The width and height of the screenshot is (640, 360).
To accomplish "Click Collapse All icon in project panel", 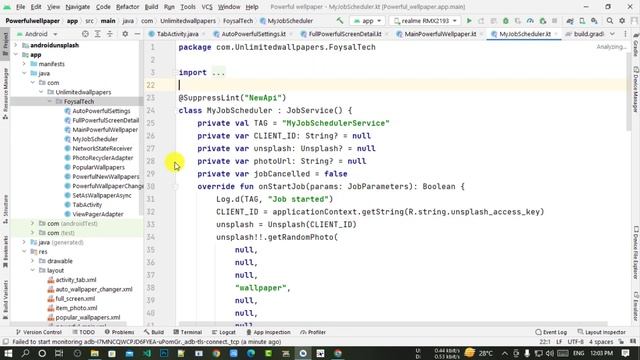I will 110,34.
